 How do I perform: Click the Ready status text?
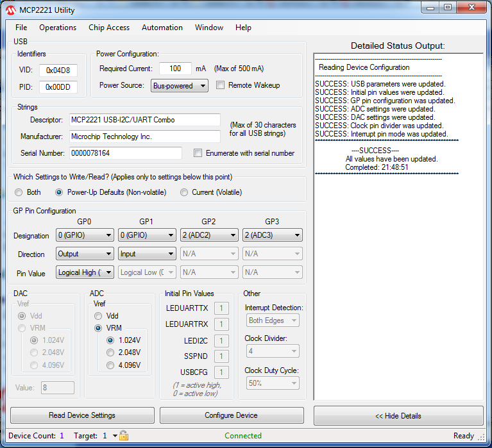coord(463,435)
